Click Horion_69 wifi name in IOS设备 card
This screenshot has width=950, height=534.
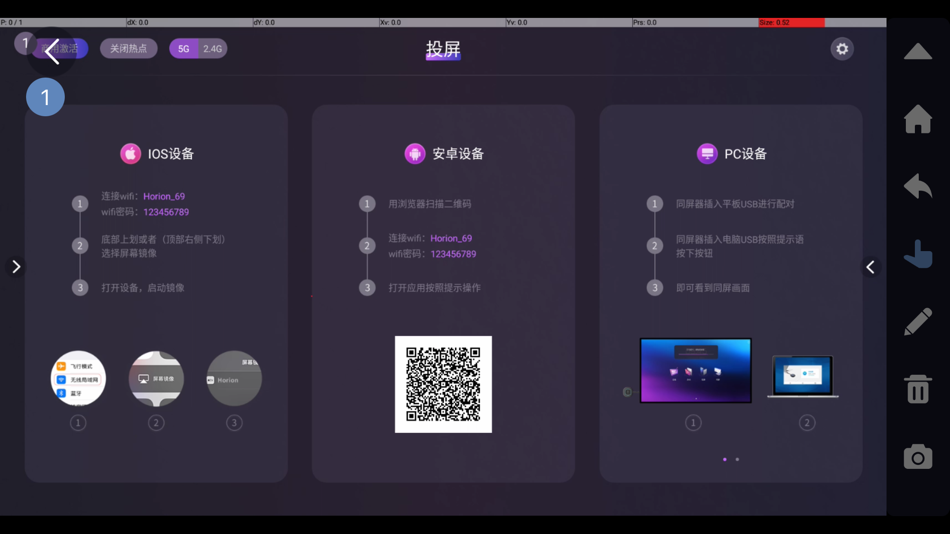[x=164, y=196]
